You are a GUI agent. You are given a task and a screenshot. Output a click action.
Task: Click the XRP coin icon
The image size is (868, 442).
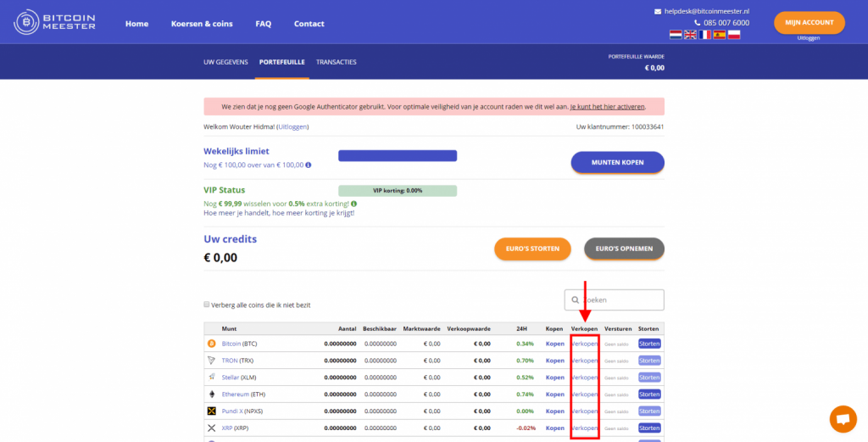click(x=211, y=428)
